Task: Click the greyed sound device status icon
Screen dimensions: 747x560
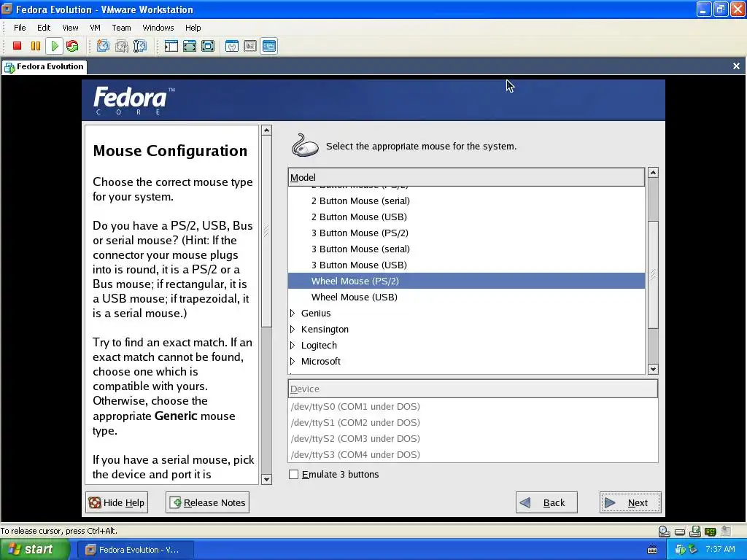Action: pos(726,531)
